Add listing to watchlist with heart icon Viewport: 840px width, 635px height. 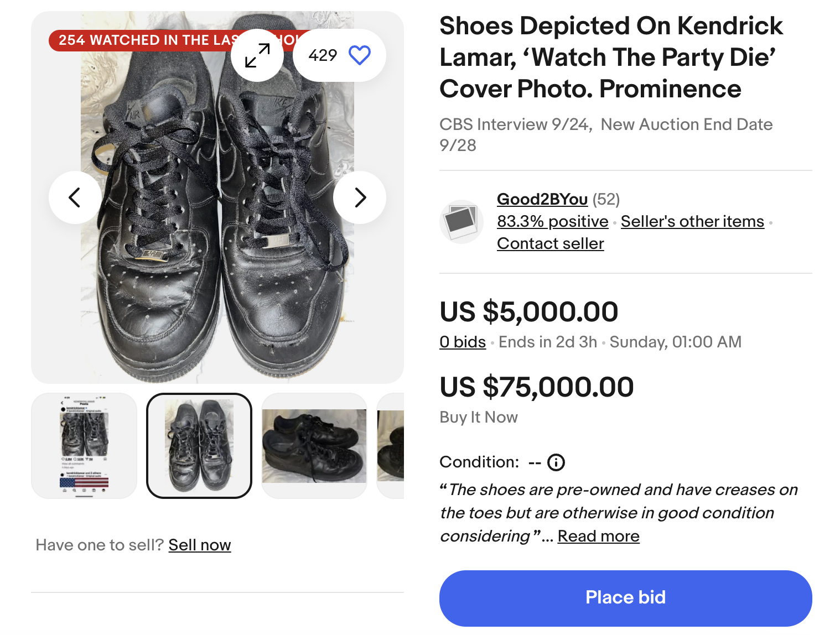coord(359,55)
